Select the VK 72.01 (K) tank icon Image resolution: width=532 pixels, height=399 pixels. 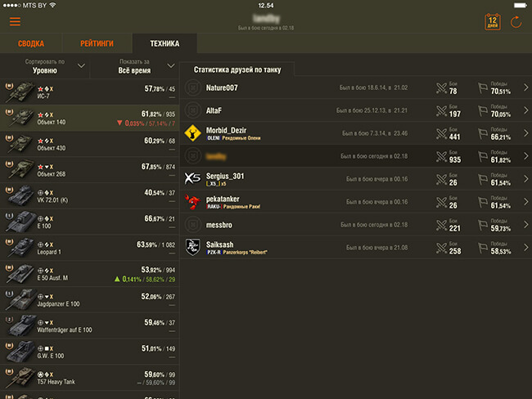pos(21,196)
